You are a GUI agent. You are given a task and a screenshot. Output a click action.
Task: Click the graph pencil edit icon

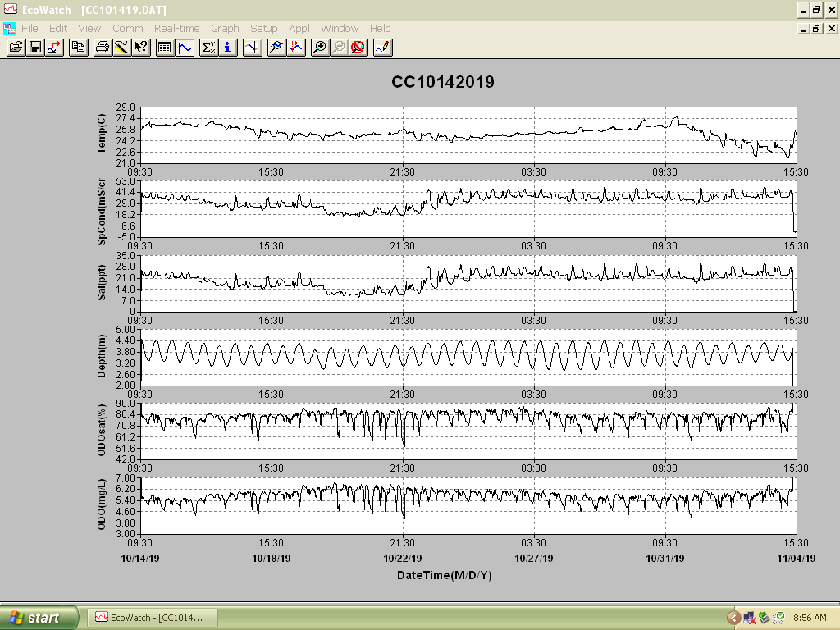coord(383,48)
